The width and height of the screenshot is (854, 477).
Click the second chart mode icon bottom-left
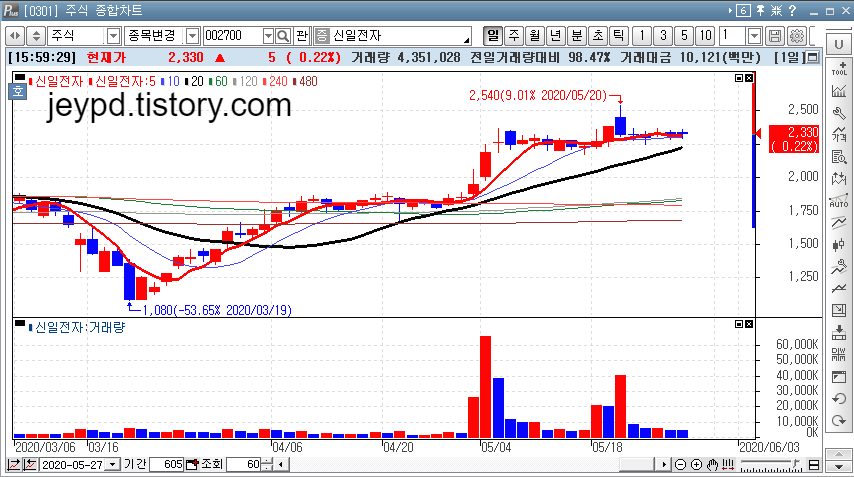30,464
